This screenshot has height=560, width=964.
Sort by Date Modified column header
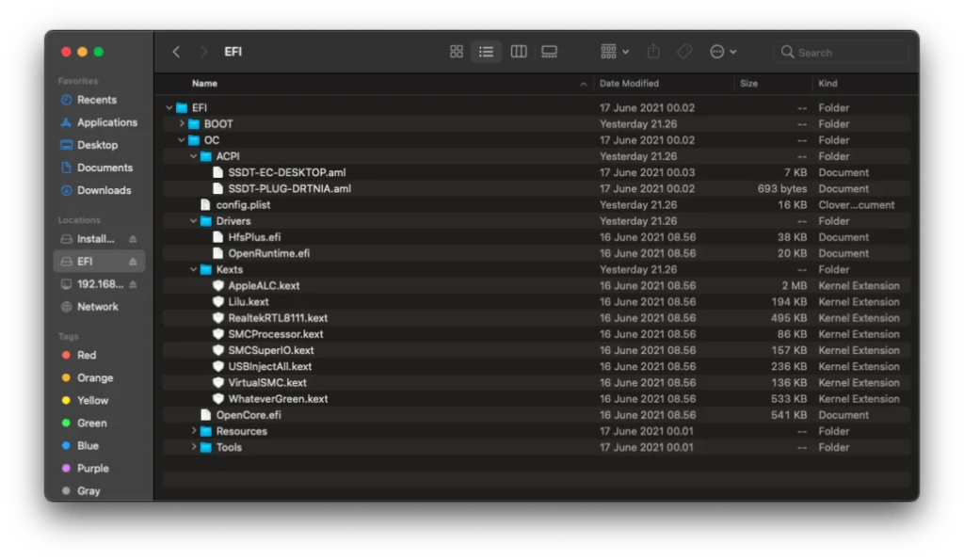(x=629, y=84)
